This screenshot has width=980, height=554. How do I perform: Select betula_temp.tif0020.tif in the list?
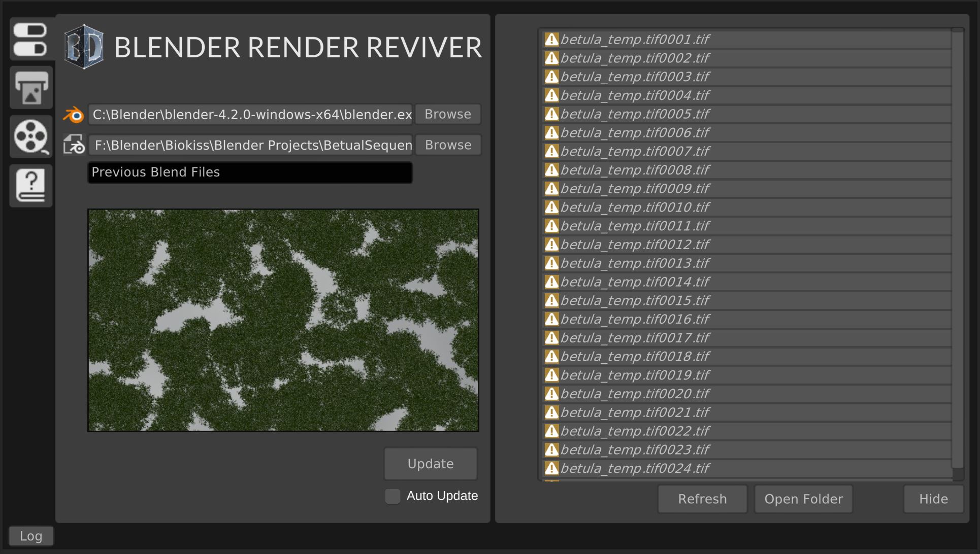[x=746, y=394]
